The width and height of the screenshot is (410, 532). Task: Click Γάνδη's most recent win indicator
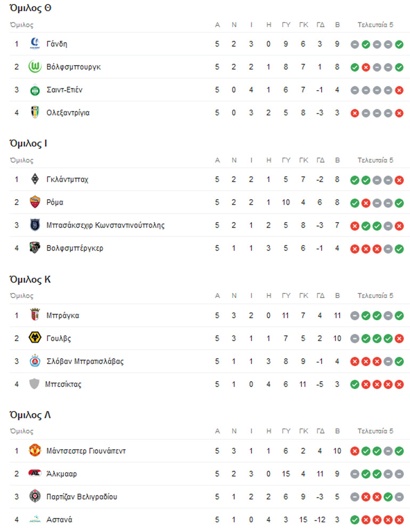point(399,44)
